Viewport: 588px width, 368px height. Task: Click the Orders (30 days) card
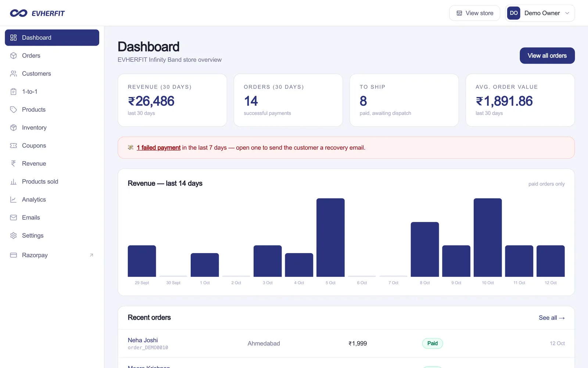(x=288, y=100)
